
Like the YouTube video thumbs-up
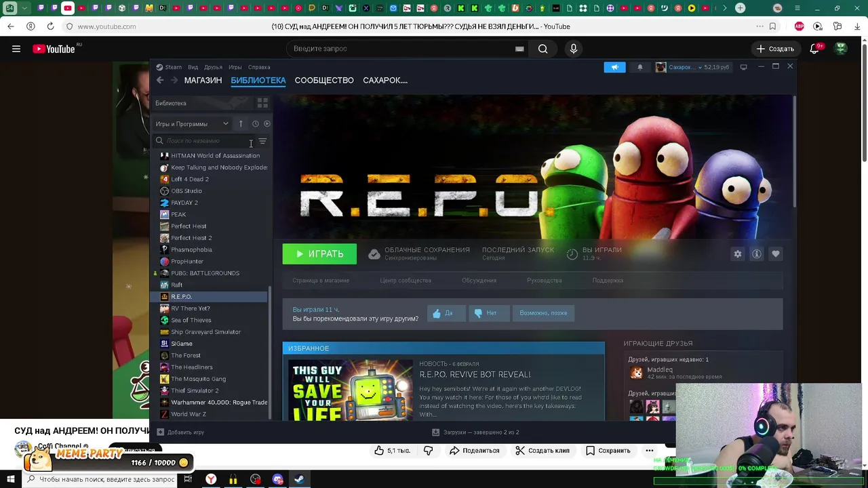pos(392,451)
